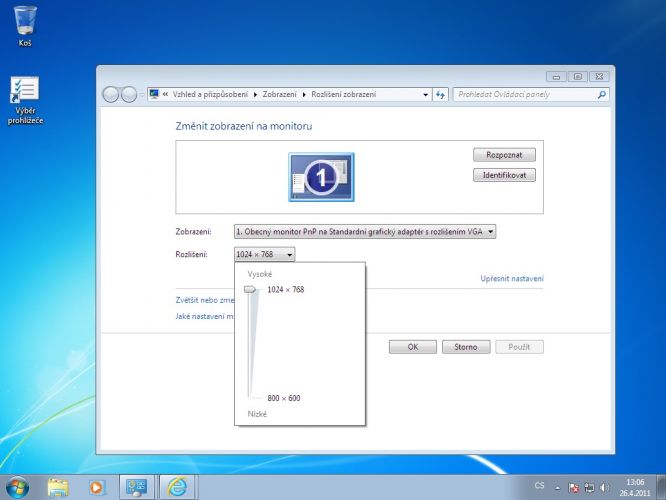Go to Zobrazení breadcrumb

[279, 94]
